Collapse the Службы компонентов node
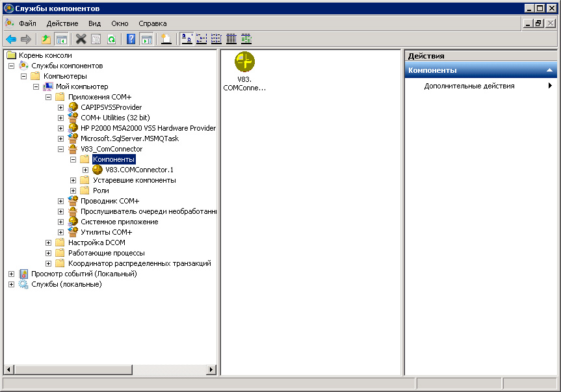The height and width of the screenshot is (392, 561). click(x=12, y=66)
